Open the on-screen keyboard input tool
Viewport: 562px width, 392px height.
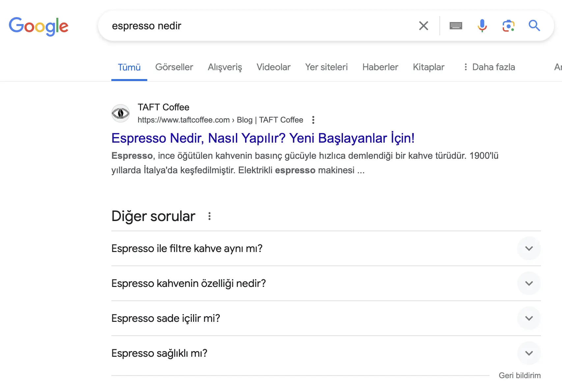pyautogui.click(x=456, y=26)
